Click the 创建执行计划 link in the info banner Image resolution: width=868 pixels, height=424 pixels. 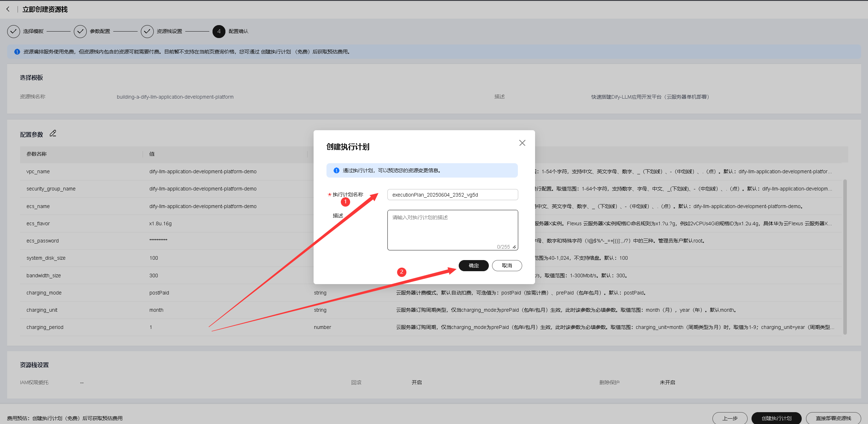(x=276, y=52)
